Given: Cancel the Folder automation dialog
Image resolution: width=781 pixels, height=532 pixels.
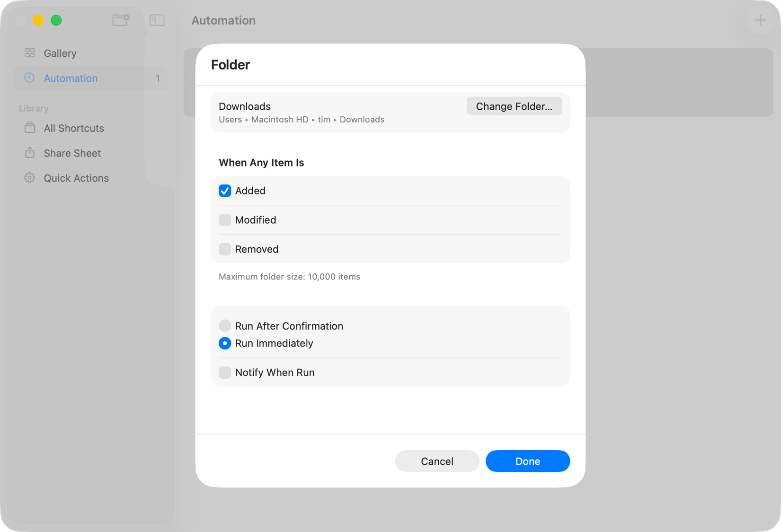Looking at the screenshot, I should coord(437,461).
